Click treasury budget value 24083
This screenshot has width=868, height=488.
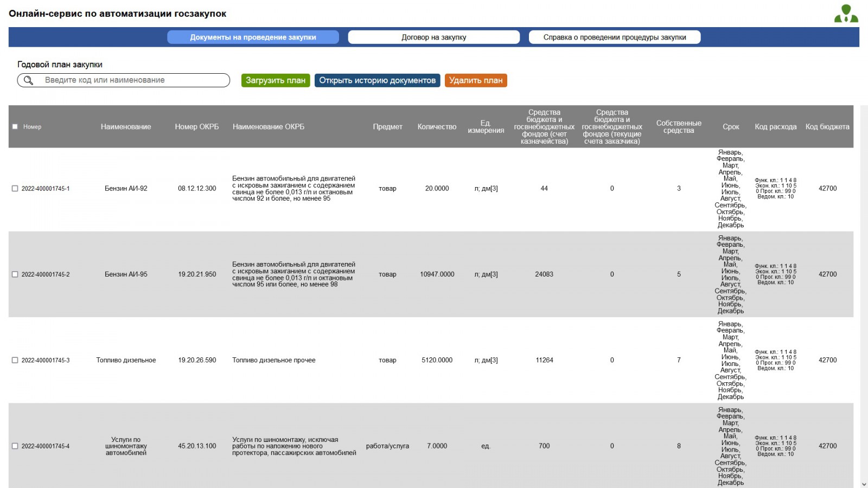[x=544, y=274]
